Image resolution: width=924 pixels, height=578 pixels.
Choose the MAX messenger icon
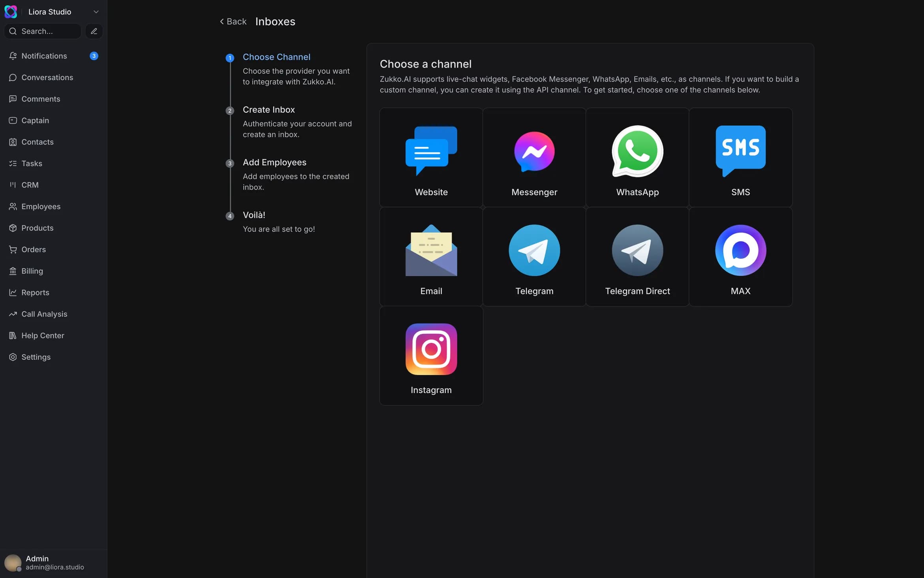740,250
